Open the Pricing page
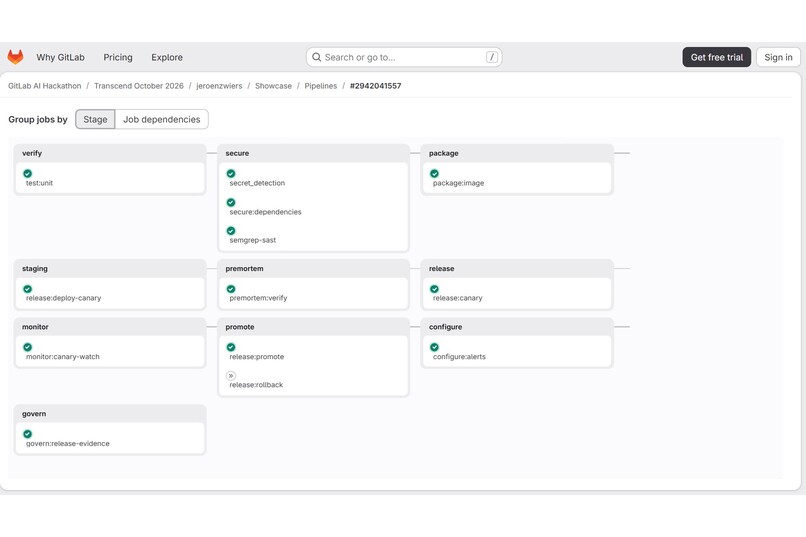The height and width of the screenshot is (537, 806). [x=118, y=57]
